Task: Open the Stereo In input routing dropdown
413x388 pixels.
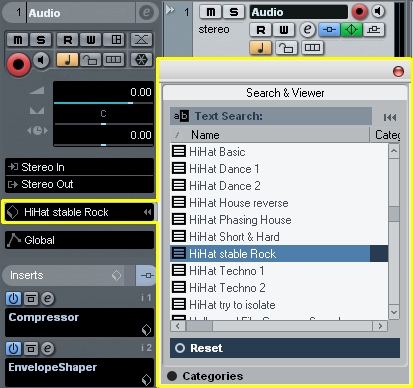Action: [x=79, y=167]
